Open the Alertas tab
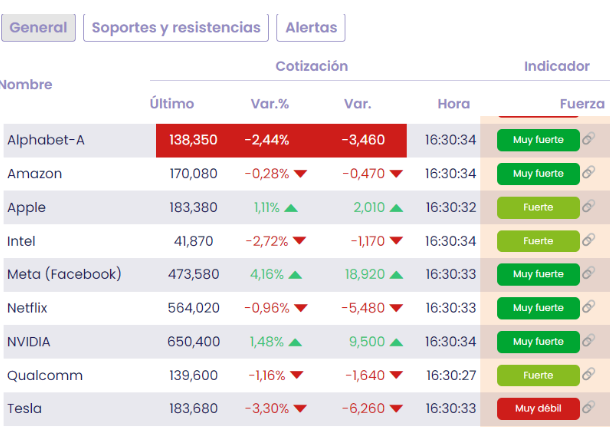 coord(311,28)
